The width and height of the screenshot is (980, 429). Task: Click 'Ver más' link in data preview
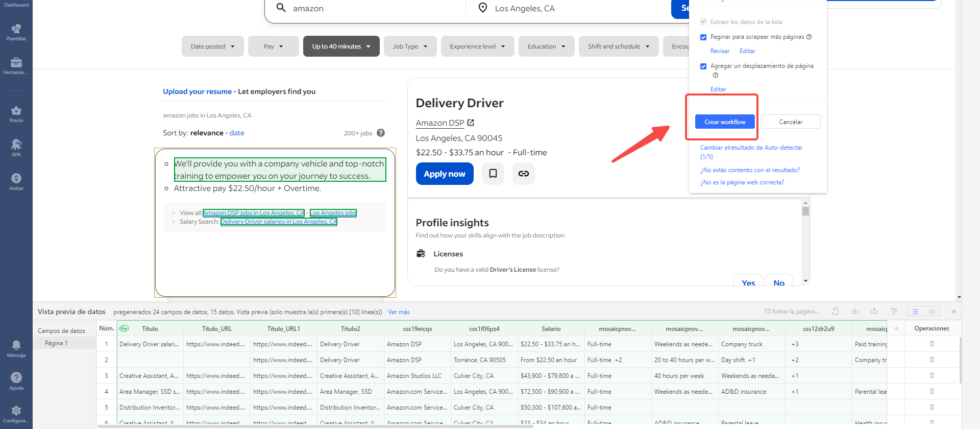point(399,312)
